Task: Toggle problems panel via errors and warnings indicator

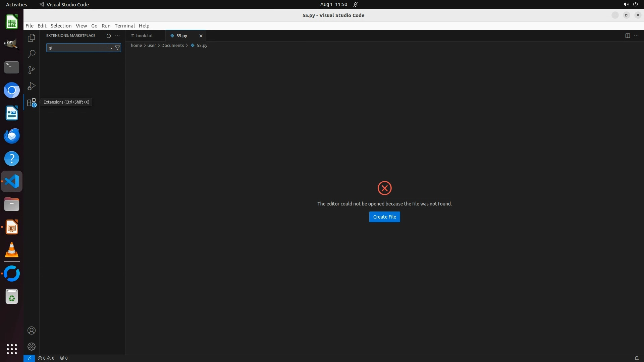Action: point(46,358)
